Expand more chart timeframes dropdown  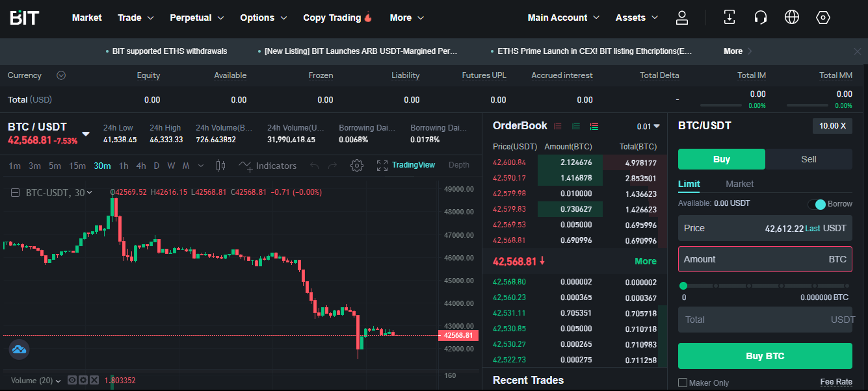[x=201, y=166]
